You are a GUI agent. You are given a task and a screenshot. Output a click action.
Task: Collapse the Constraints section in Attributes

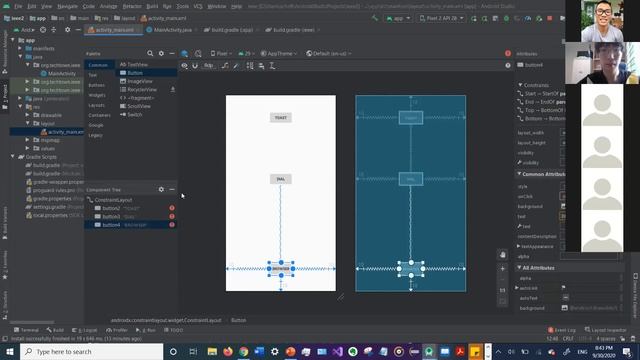[520, 85]
